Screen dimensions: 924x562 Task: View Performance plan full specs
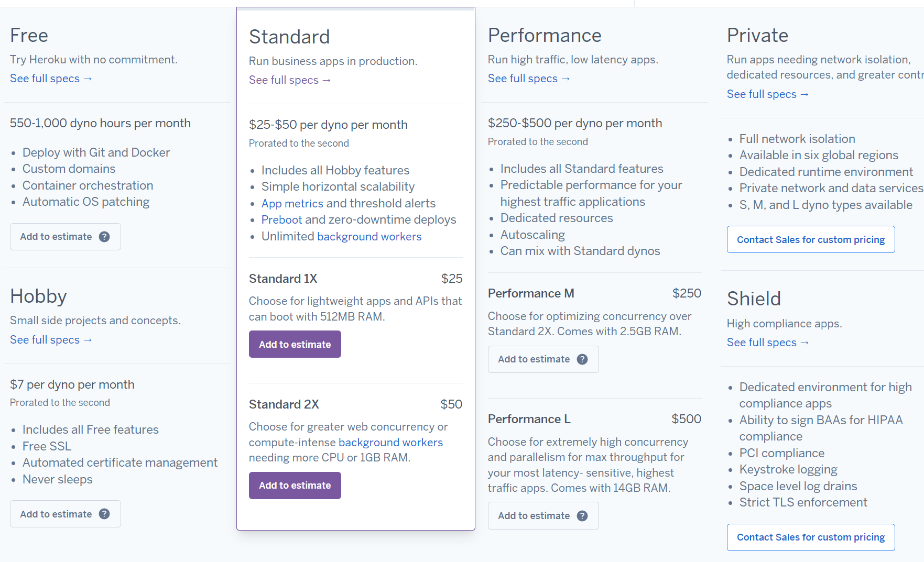click(529, 79)
